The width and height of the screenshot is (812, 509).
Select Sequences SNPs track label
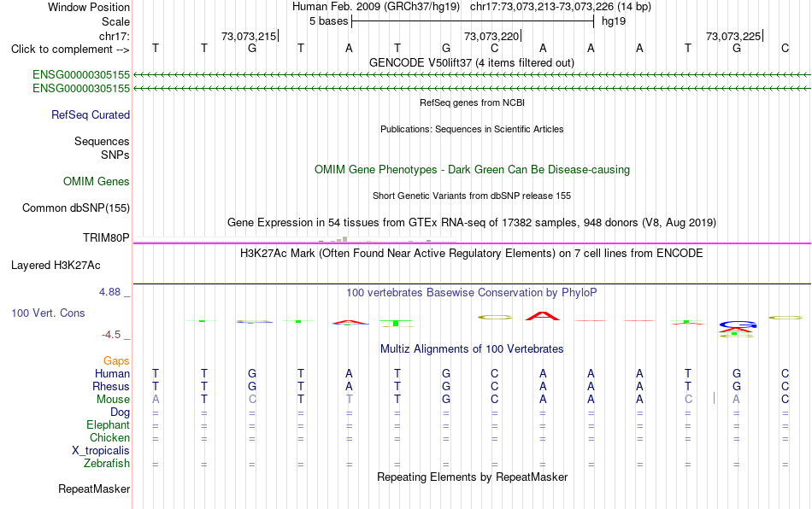coord(102,148)
